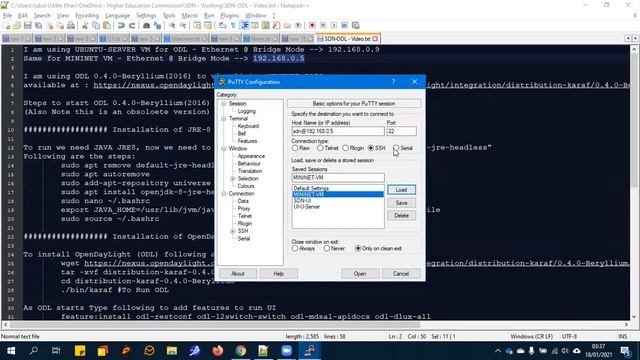Click the Windows Start button
Image resolution: width=640 pixels, height=360 pixels.
coord(11,351)
